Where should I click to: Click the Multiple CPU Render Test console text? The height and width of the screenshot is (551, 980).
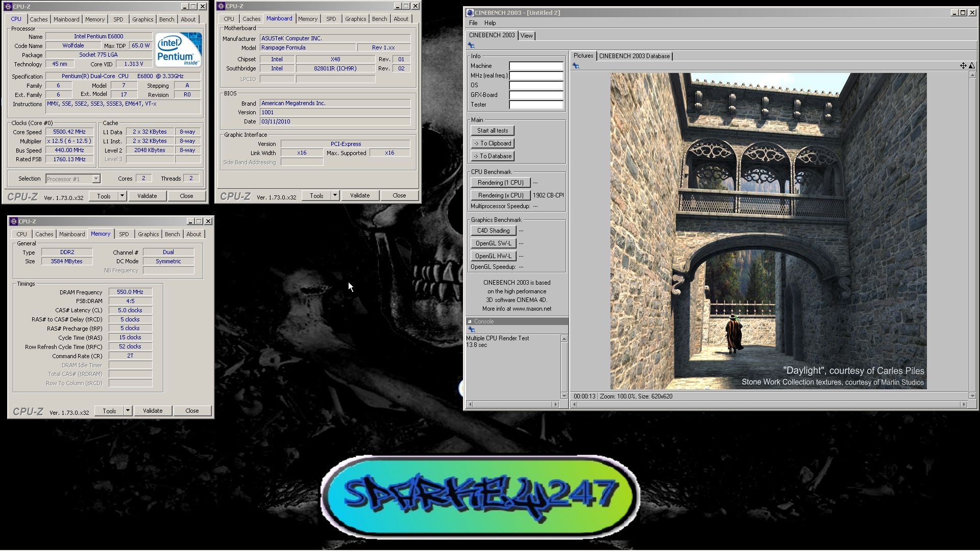498,338
